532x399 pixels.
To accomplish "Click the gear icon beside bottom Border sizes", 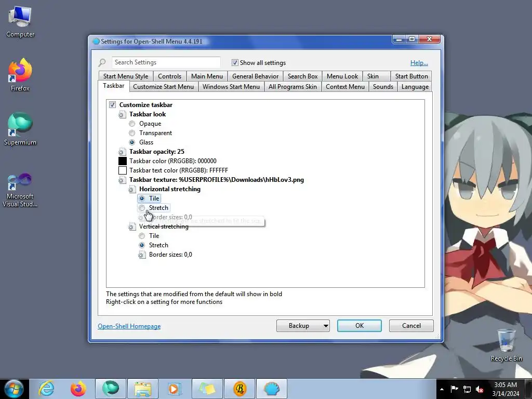I will (x=142, y=255).
